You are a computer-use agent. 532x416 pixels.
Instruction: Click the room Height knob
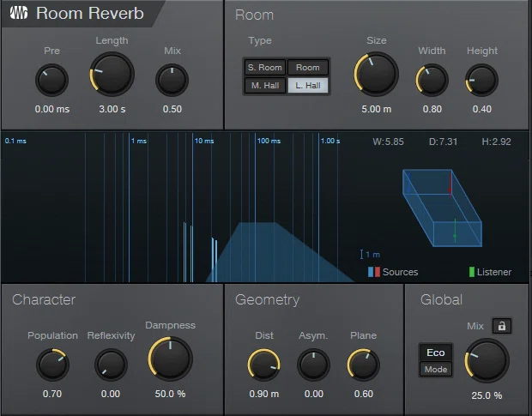(481, 81)
